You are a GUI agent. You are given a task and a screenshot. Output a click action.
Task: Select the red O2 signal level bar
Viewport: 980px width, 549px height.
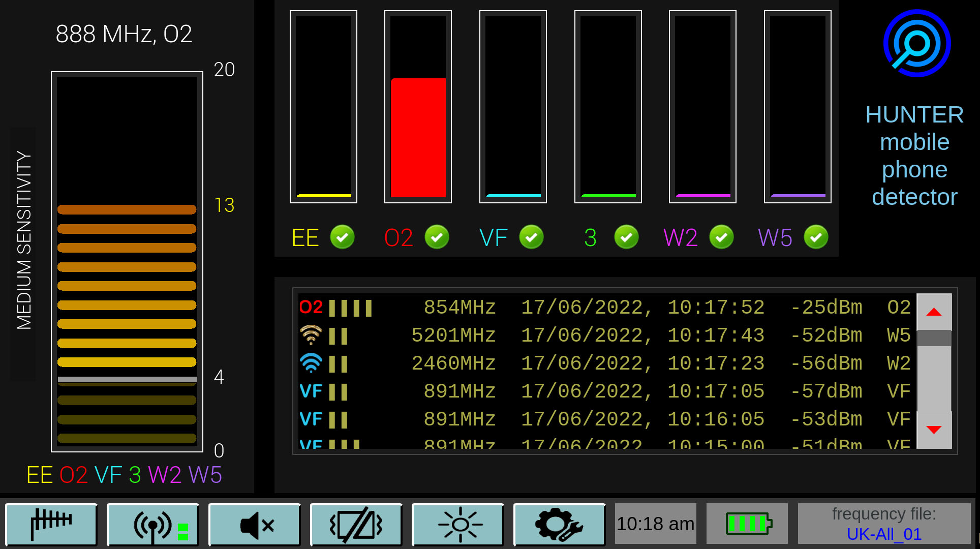click(x=418, y=107)
